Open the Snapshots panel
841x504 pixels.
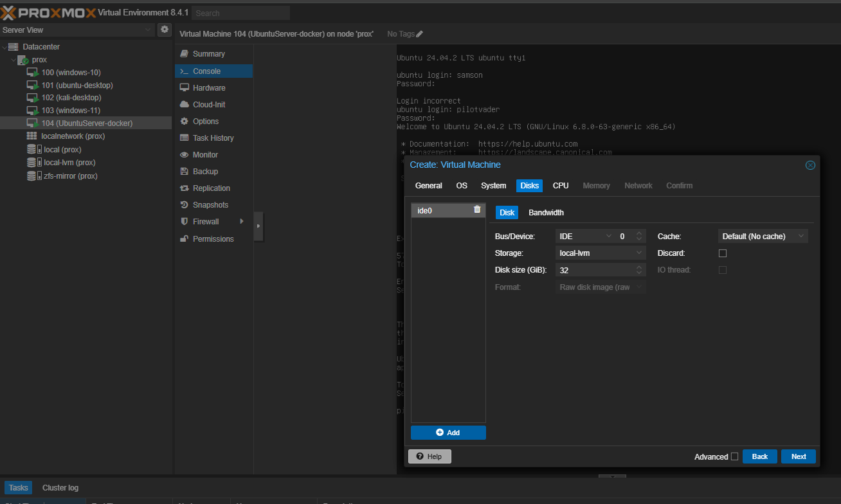[210, 205]
